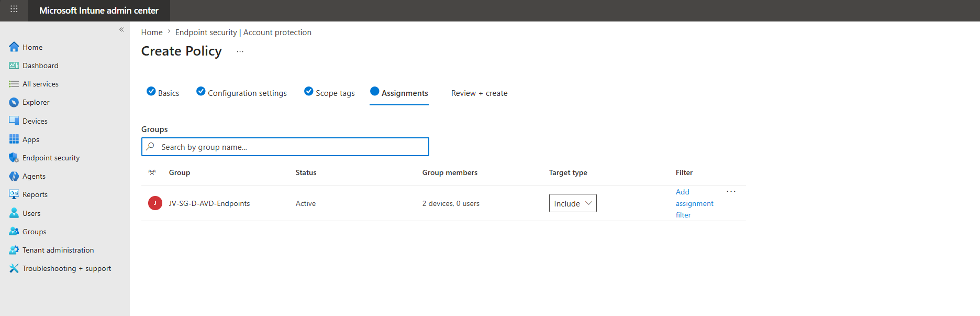The height and width of the screenshot is (316, 980).
Task: Collapse the left navigation sidebar
Action: click(121, 29)
